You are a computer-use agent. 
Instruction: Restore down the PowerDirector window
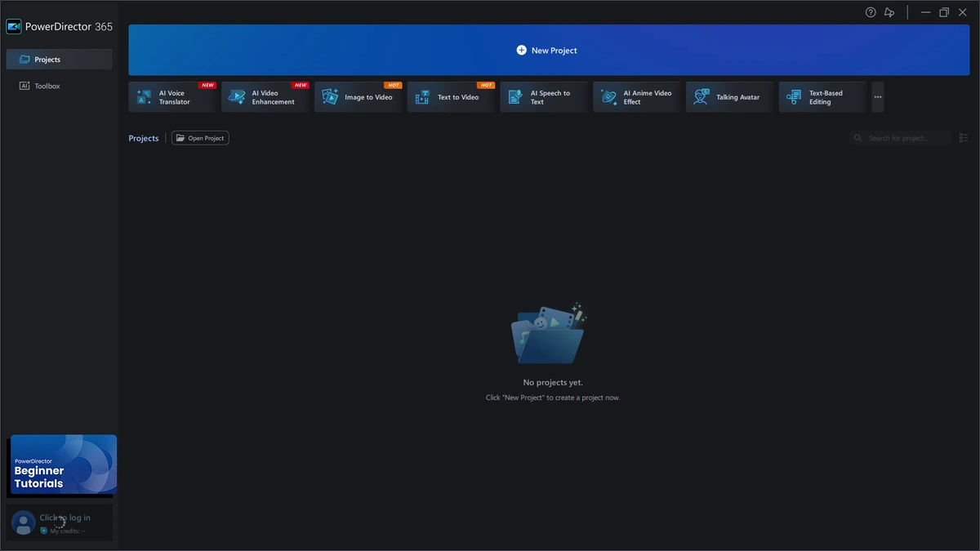point(944,12)
